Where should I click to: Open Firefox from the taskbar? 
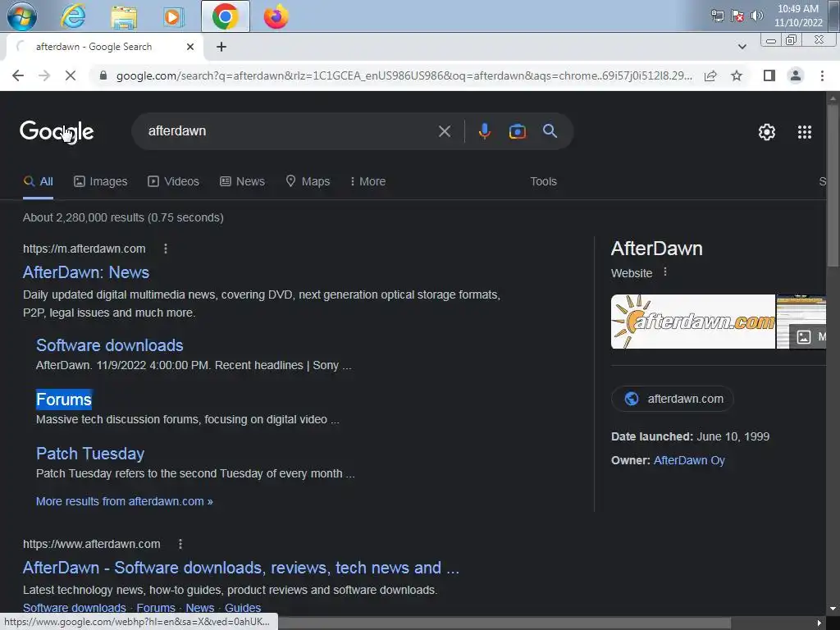click(276, 16)
